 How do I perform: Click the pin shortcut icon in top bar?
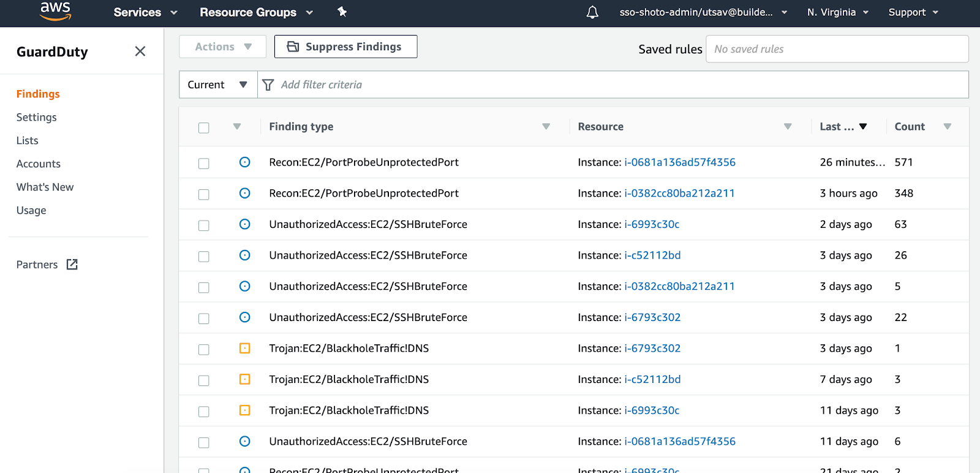[342, 12]
